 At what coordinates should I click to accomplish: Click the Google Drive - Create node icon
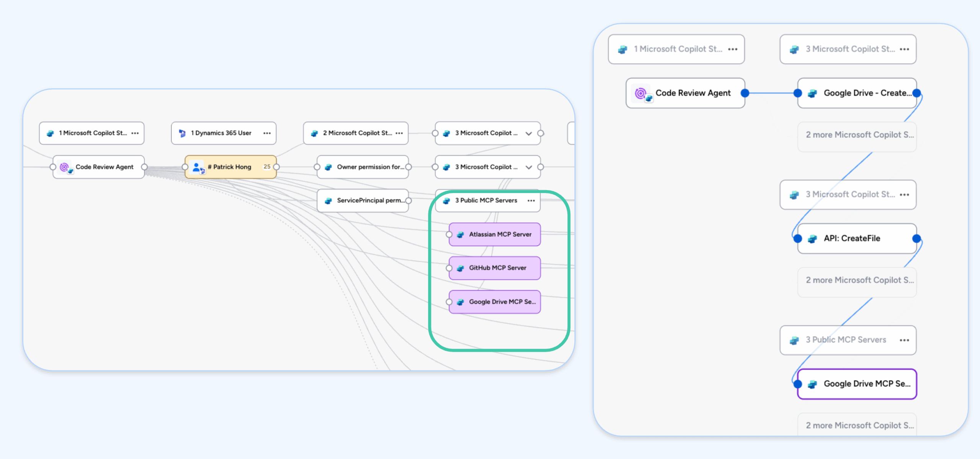812,93
